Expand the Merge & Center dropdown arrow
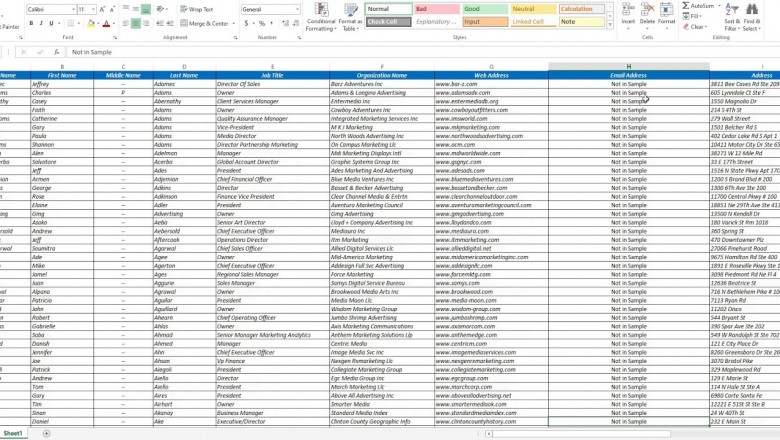The width and height of the screenshot is (780, 440). [x=232, y=22]
